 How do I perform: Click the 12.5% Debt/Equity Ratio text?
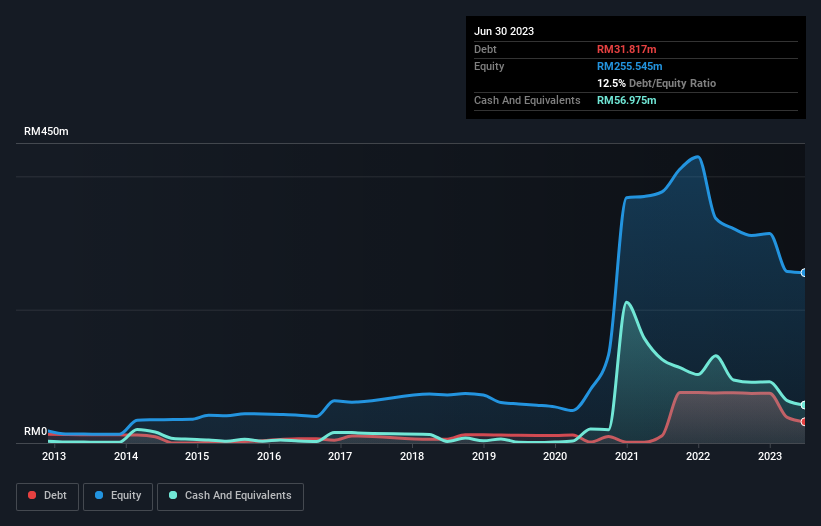(657, 83)
